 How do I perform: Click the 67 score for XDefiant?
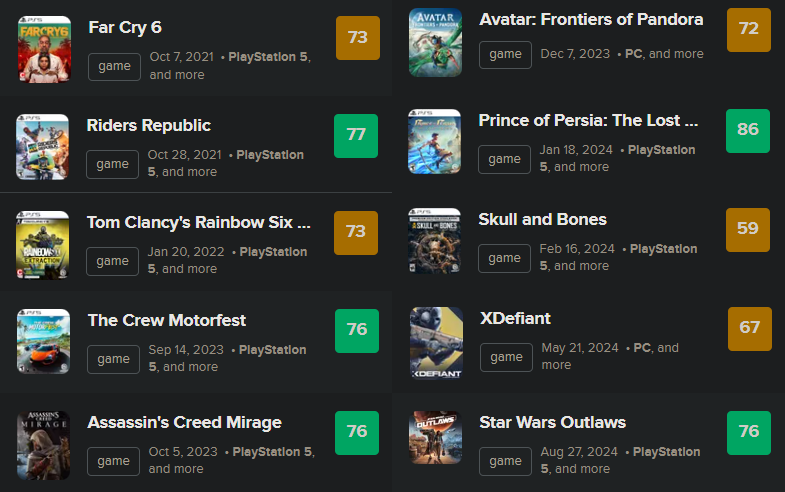click(x=749, y=328)
